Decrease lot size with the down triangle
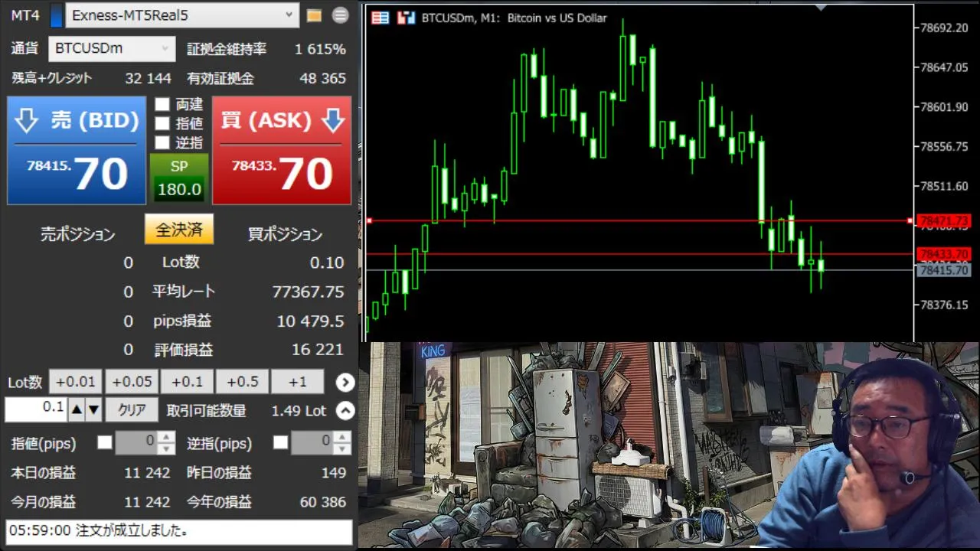This screenshot has height=551, width=980. (93, 410)
